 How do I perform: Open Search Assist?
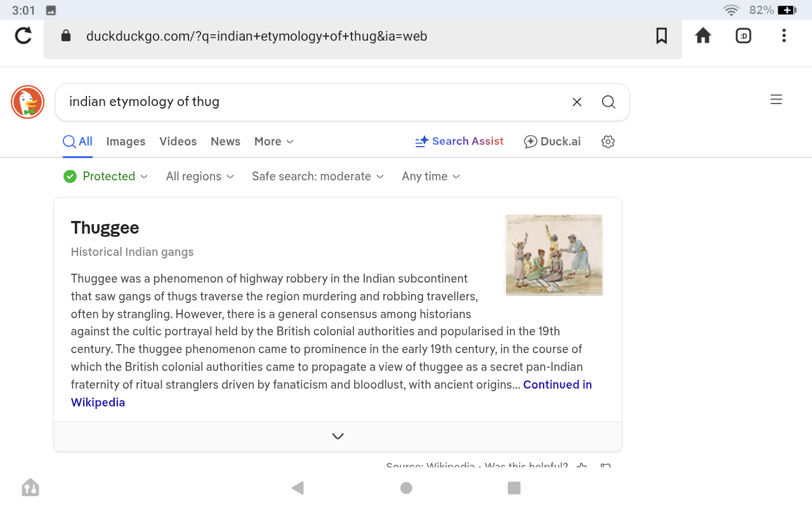coord(459,142)
